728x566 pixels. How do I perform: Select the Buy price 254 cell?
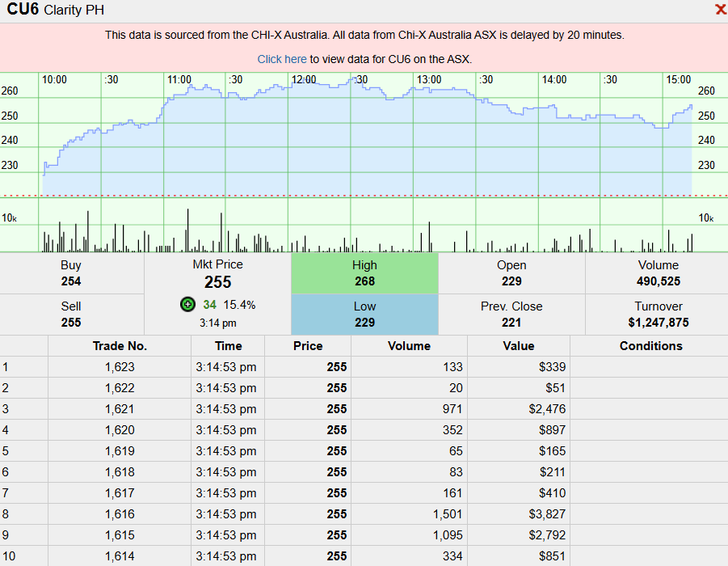tap(71, 273)
